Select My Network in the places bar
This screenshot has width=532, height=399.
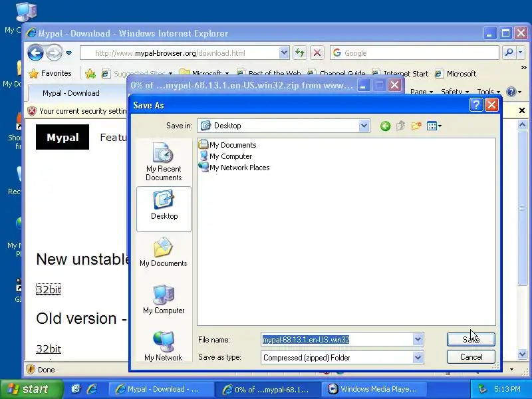[164, 346]
